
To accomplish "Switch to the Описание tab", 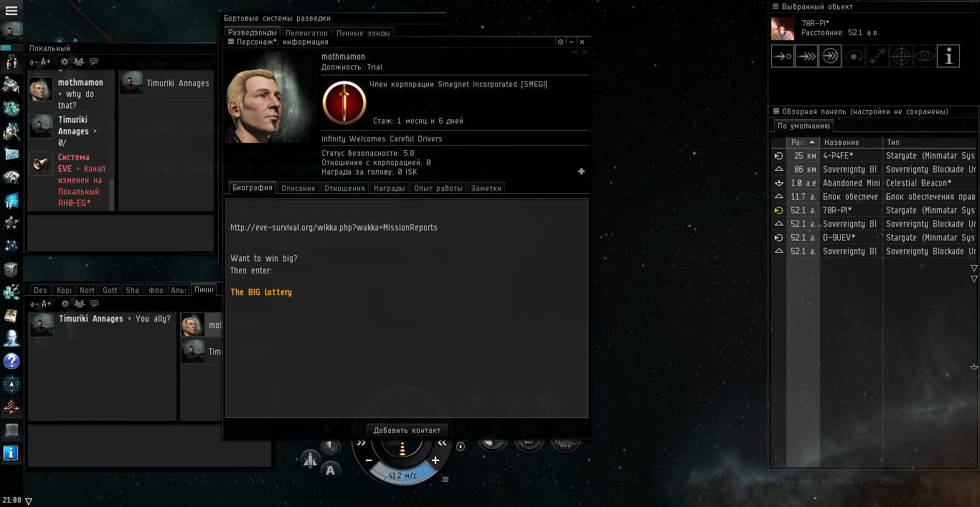I will click(298, 188).
